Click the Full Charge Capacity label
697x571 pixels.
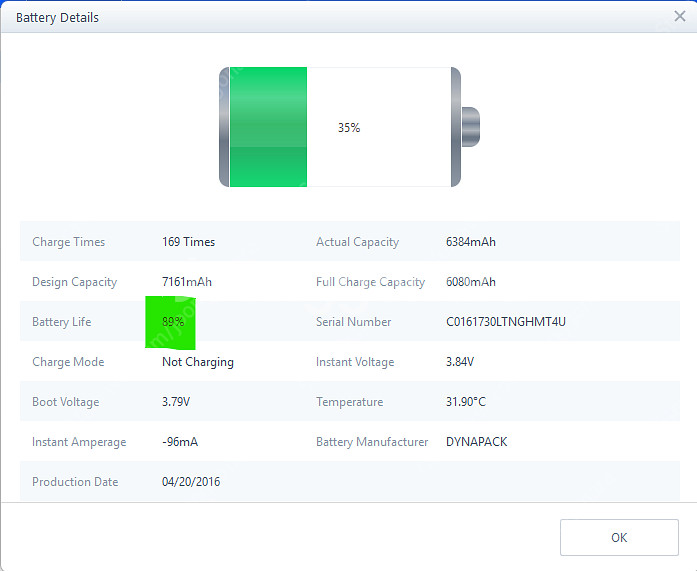[371, 282]
